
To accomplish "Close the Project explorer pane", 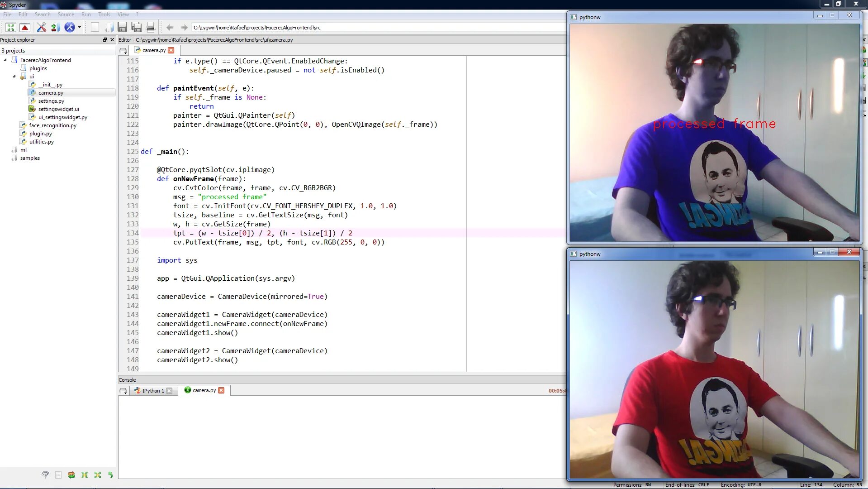I will point(112,40).
